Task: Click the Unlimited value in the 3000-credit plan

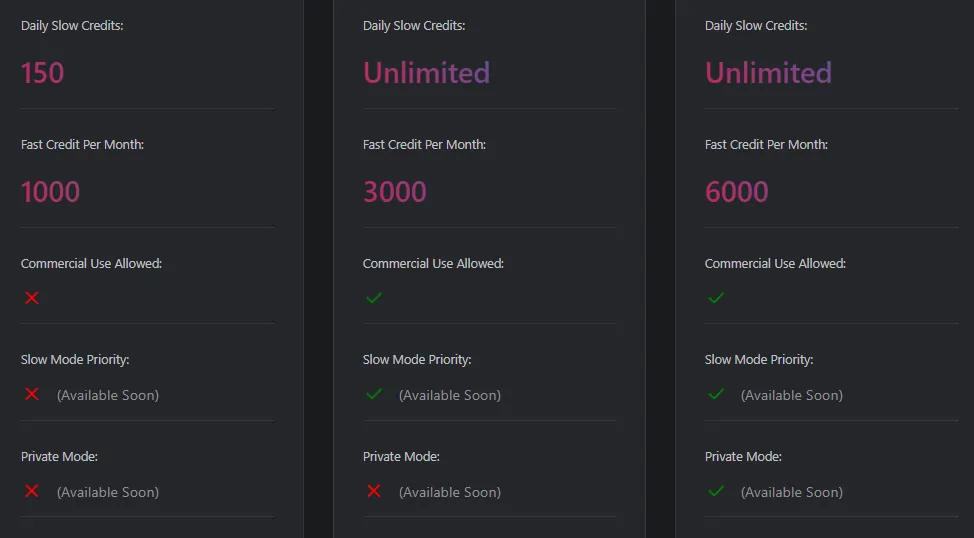Action: coord(426,73)
